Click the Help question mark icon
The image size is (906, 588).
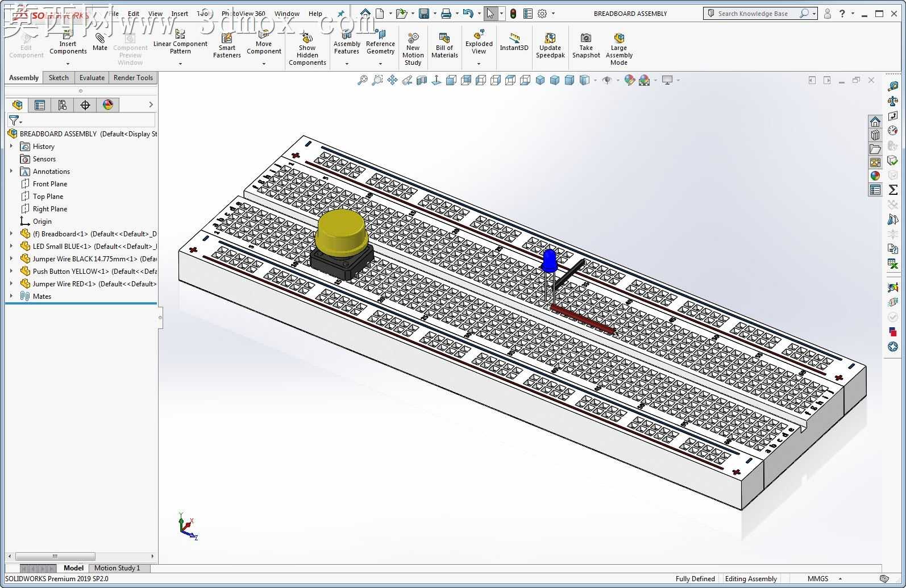842,13
